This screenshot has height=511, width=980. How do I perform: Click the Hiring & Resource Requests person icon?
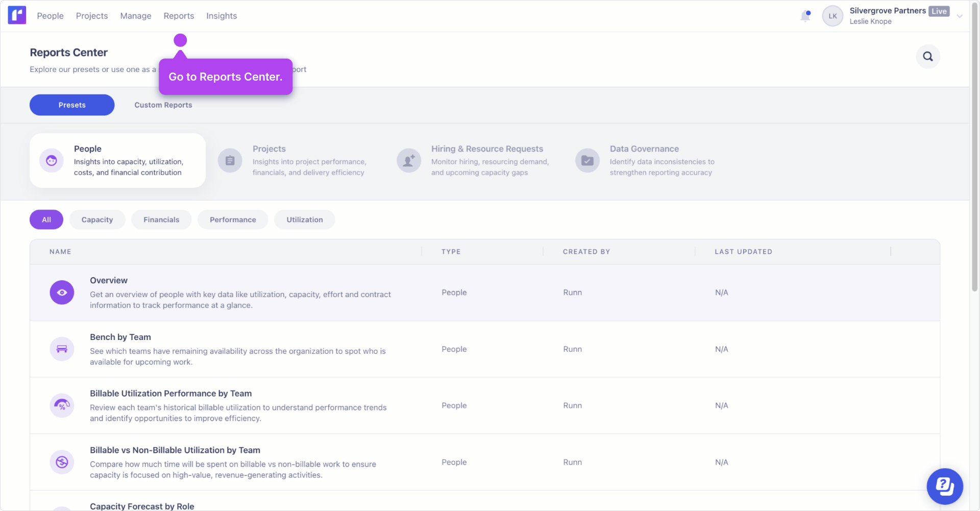click(409, 161)
